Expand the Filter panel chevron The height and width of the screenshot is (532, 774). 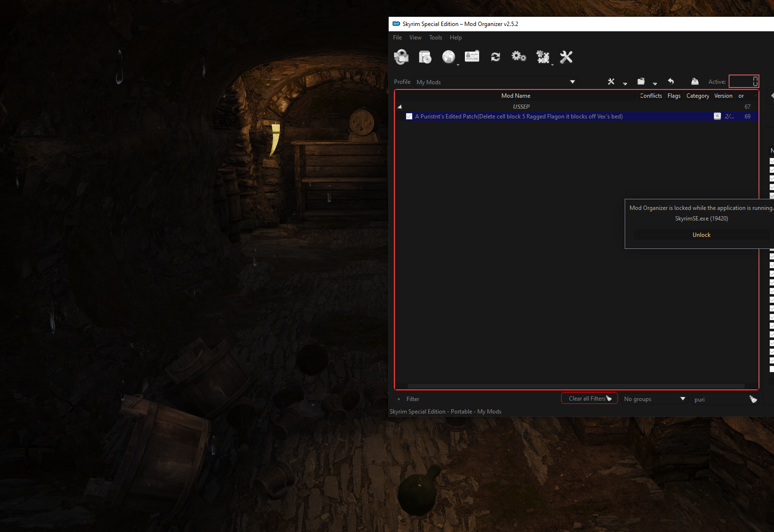click(399, 399)
